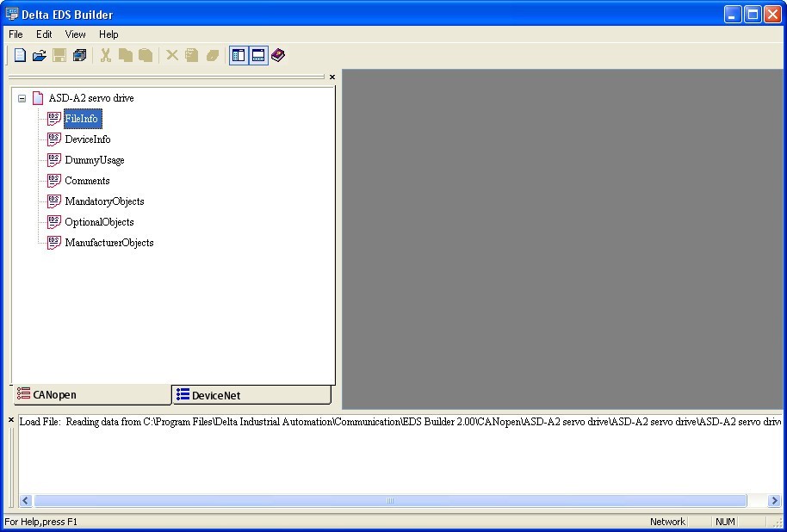Click the EDS icon beside DeviceInfo
The image size is (787, 532).
click(54, 139)
